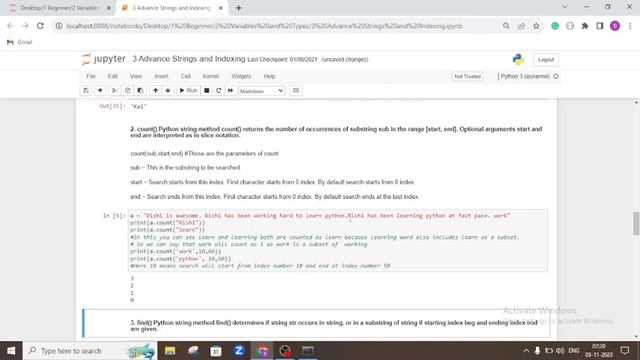Cut selected cells with scissors icon
The height and width of the screenshot is (360, 640).
point(115,91)
